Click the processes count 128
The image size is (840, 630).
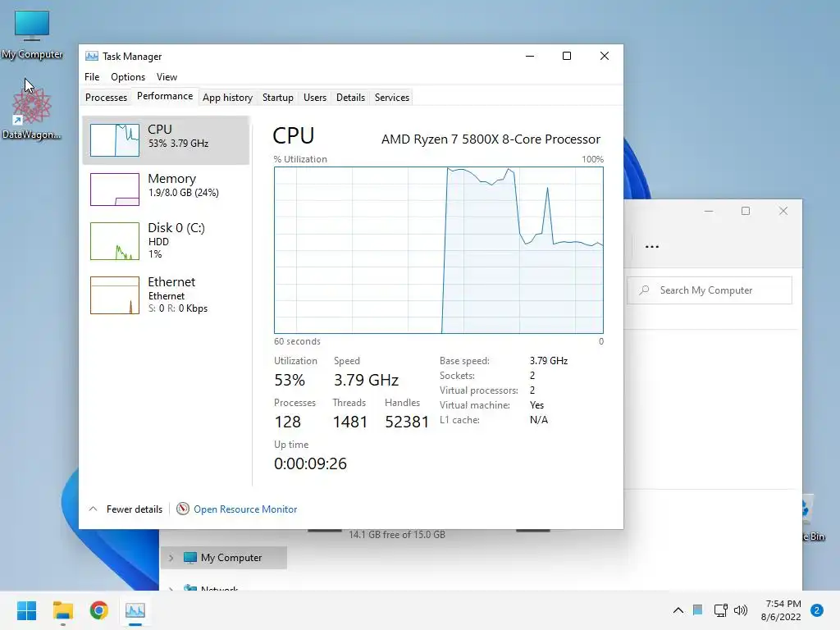click(288, 422)
